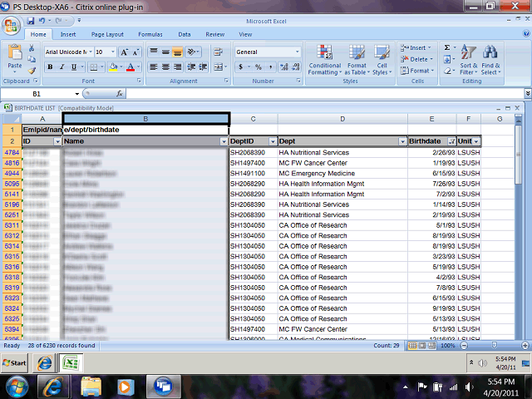Click the Start button

(x=14, y=363)
